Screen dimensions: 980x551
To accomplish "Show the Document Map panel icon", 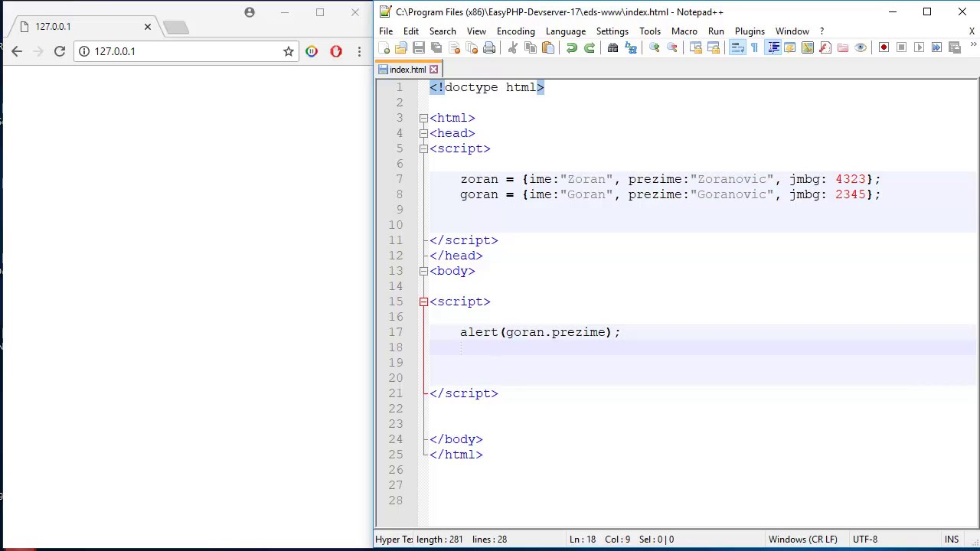I will 808,47.
